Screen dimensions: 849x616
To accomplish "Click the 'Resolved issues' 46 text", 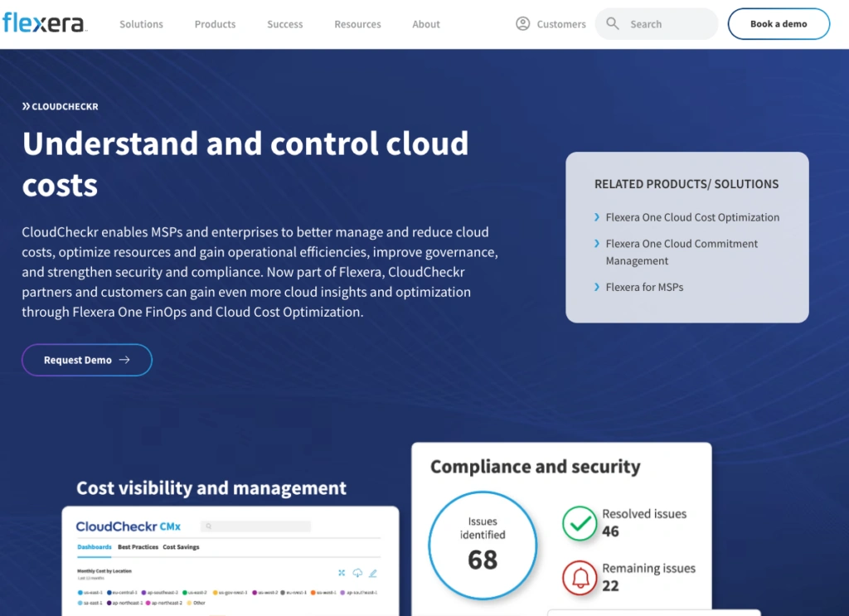I will (644, 522).
